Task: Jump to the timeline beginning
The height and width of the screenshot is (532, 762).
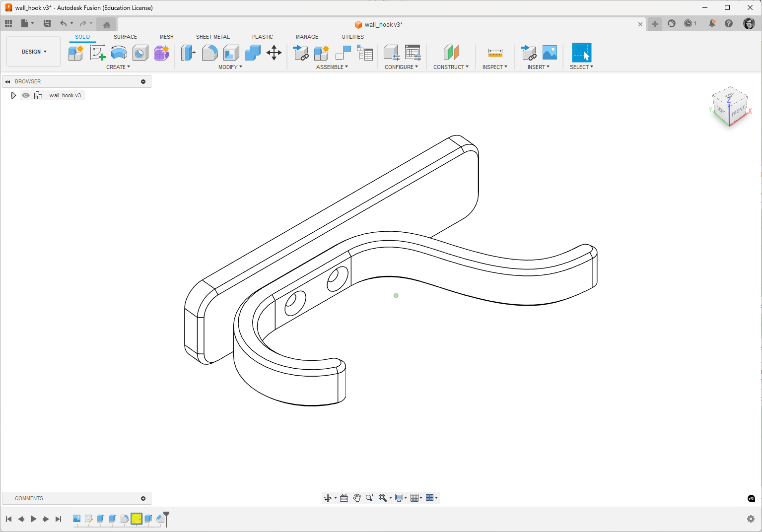Action: coord(8,519)
